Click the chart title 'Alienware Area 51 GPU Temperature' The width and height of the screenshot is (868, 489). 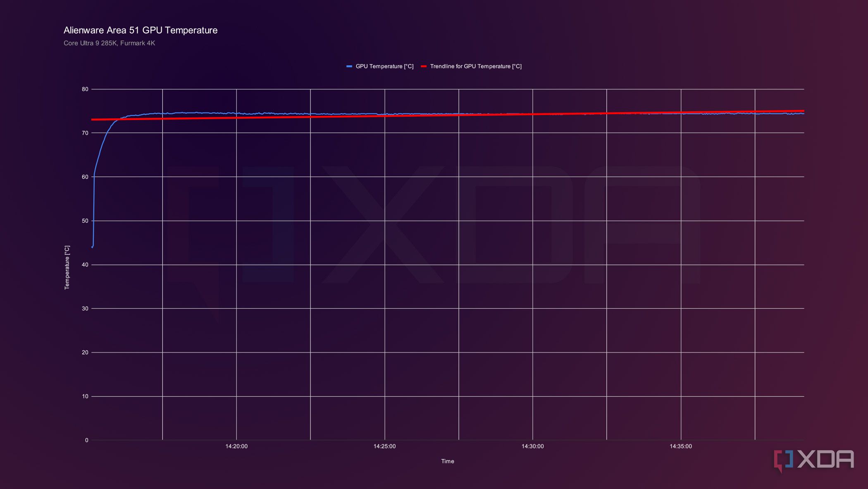coord(141,30)
